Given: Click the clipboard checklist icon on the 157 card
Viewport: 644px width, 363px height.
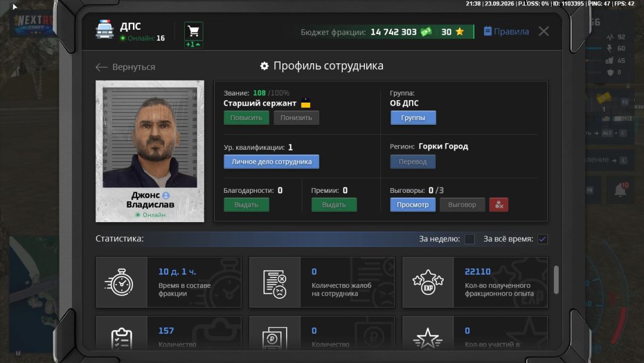Looking at the screenshot, I should 122,339.
